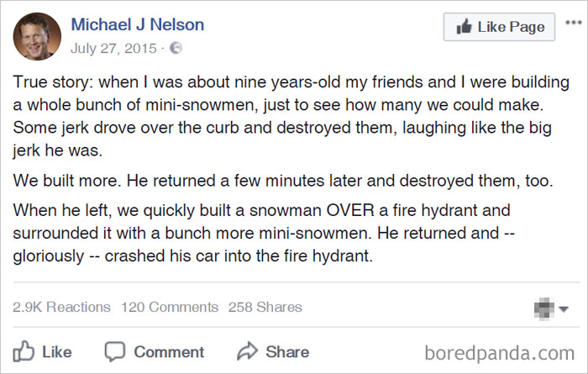Click the Share text label
588x374 pixels.
coord(287,351)
